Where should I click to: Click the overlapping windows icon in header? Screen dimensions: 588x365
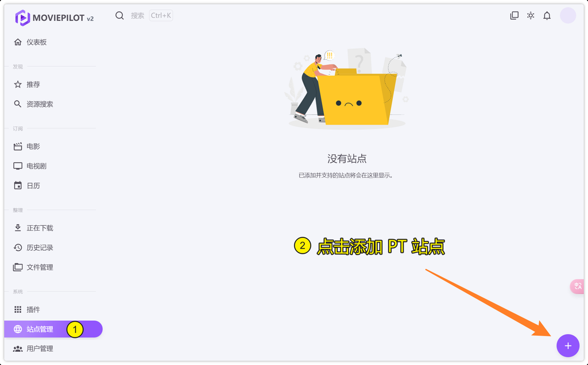514,16
